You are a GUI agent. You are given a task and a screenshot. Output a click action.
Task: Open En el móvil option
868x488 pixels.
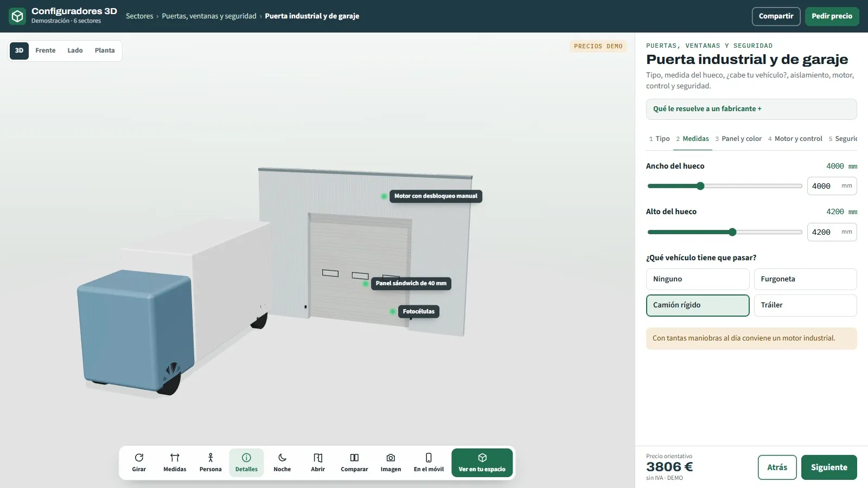(x=429, y=463)
